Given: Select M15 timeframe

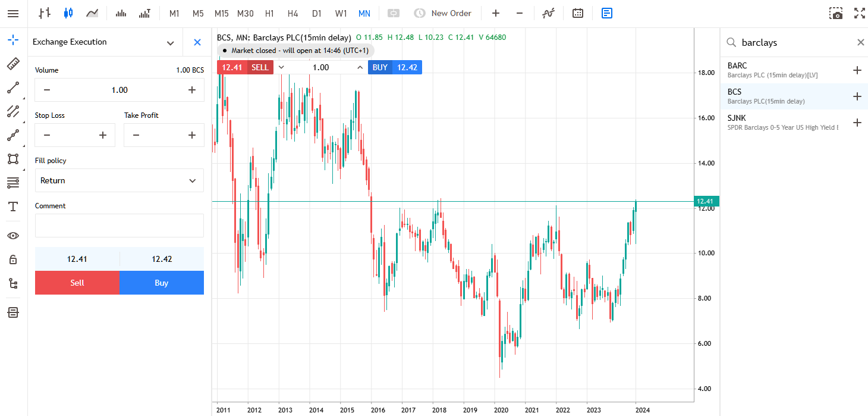Looking at the screenshot, I should tap(222, 13).
